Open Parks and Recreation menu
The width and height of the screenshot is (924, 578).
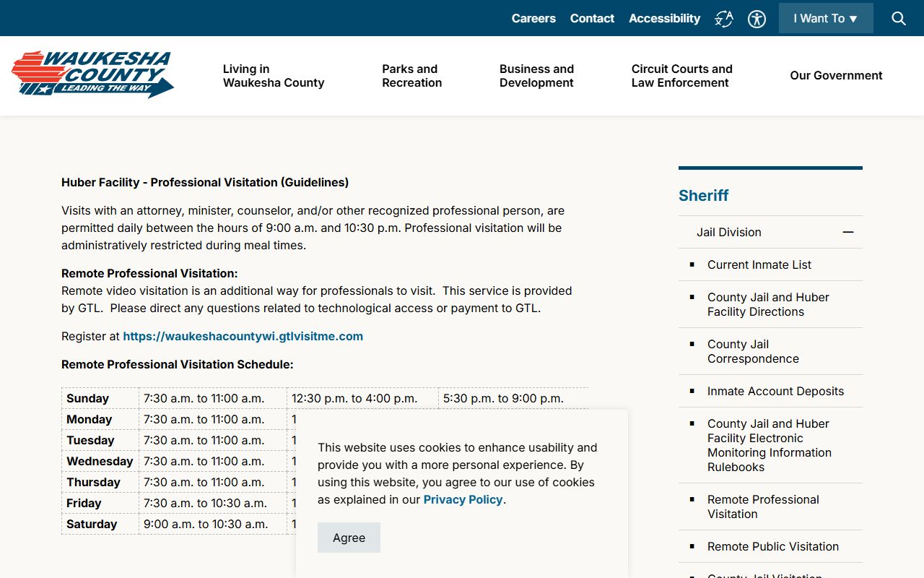pyautogui.click(x=411, y=76)
